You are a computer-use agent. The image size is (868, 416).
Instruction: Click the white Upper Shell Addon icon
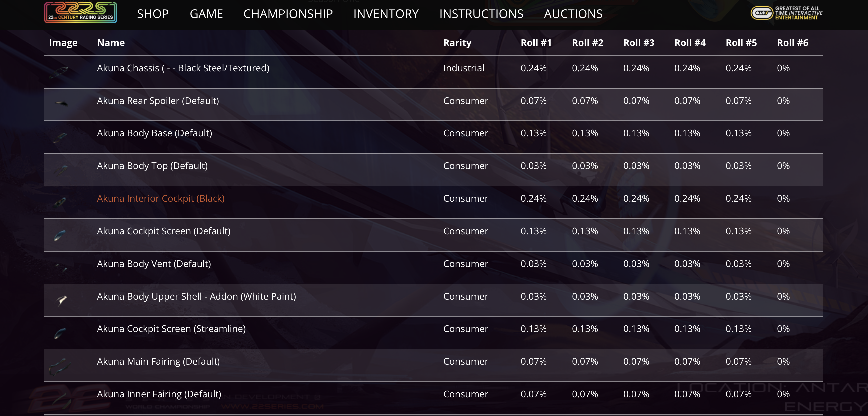coord(61,299)
